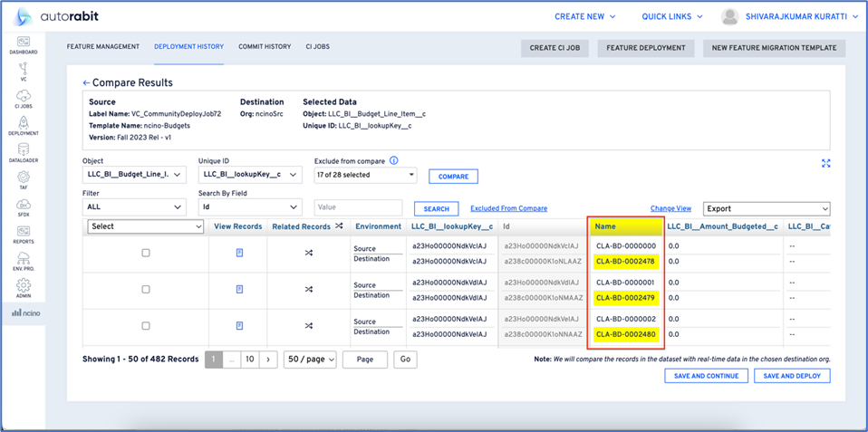The width and height of the screenshot is (868, 432).
Task: Expand the Exclude from compare dropdown
Action: [x=364, y=175]
